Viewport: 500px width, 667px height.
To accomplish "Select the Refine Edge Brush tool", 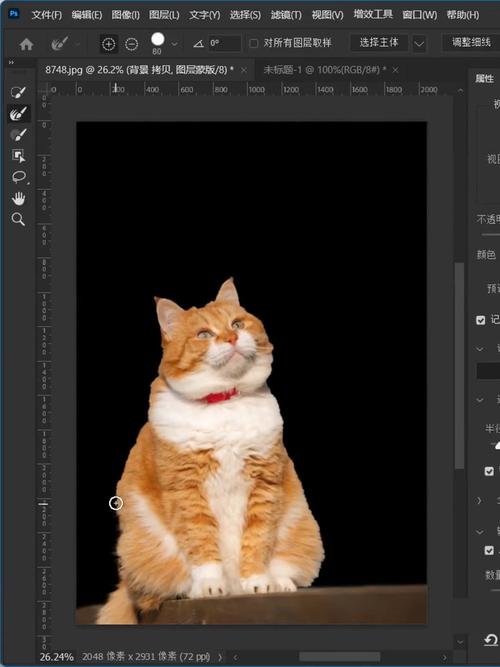I will 18,114.
